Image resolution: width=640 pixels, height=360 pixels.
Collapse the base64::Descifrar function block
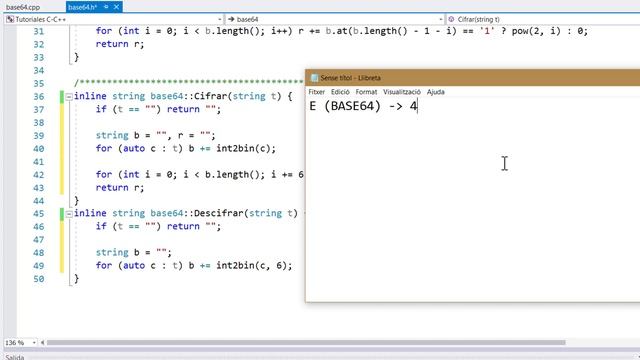pyautogui.click(x=69, y=214)
